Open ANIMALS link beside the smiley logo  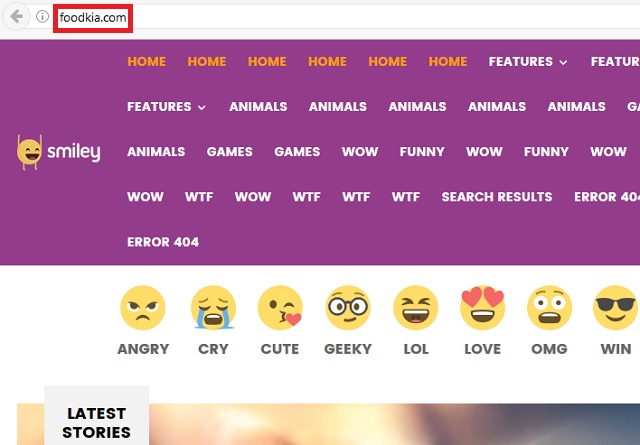tap(156, 152)
